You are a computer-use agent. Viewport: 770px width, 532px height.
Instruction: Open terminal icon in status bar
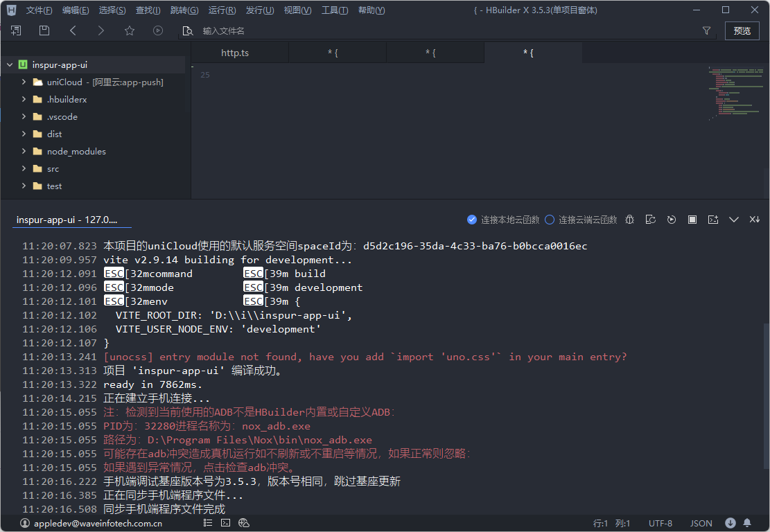[x=225, y=523]
